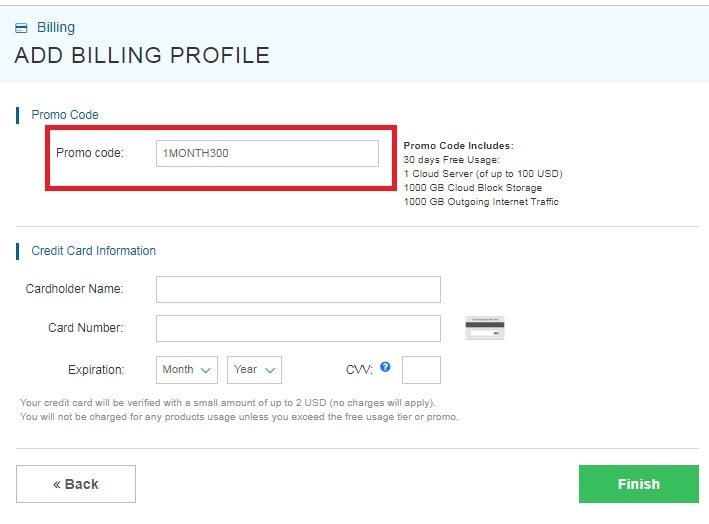Expand the expiration Year dropdown

click(254, 370)
